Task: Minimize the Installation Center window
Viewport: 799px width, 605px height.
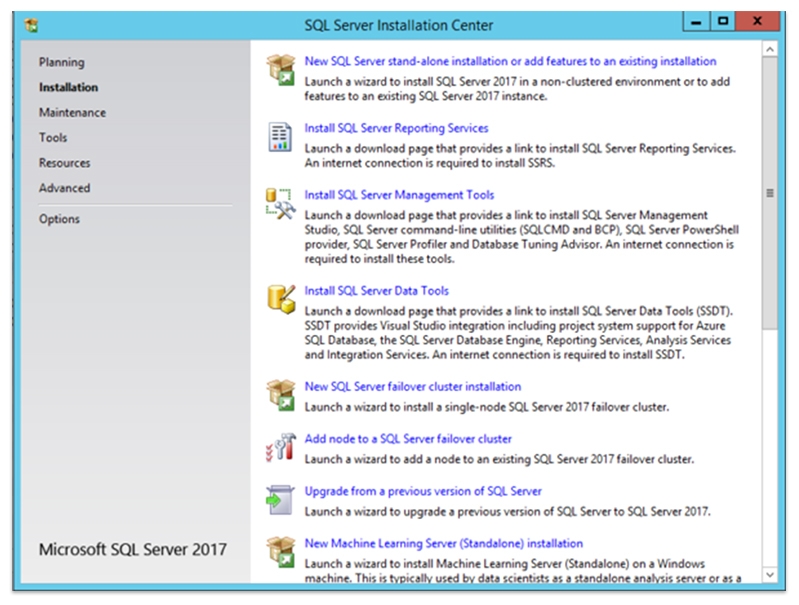Action: (696, 21)
